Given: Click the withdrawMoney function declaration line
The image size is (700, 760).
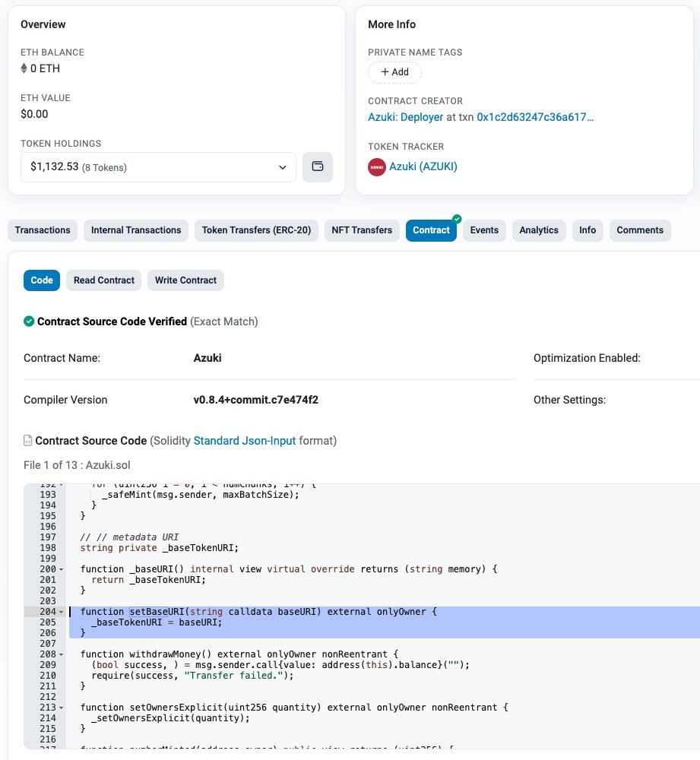Looking at the screenshot, I should pos(239,654).
